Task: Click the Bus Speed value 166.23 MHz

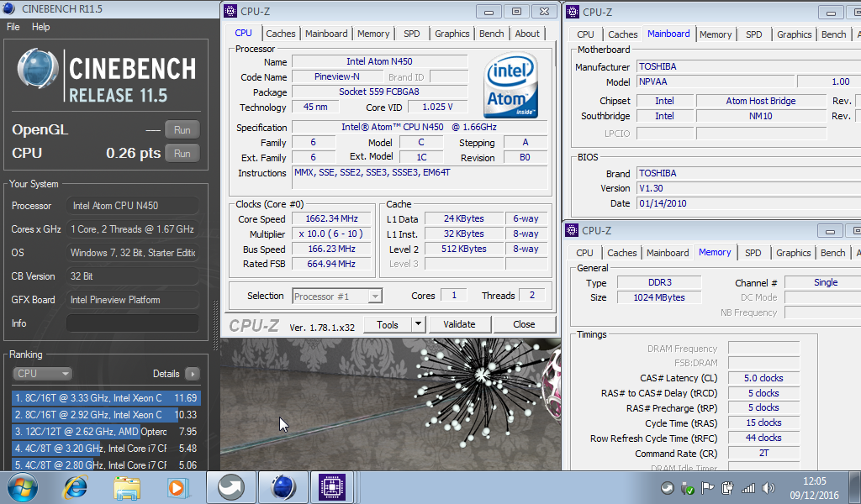Action: pos(331,249)
